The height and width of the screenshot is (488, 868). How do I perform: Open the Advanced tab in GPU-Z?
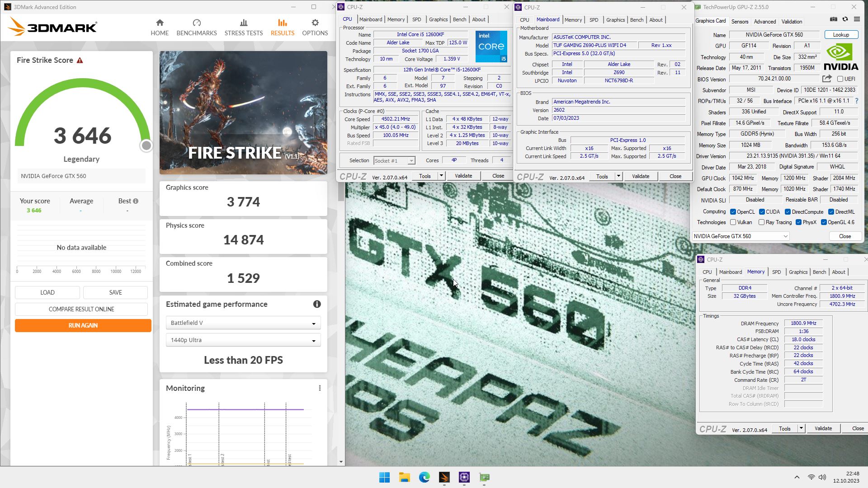coord(765,22)
